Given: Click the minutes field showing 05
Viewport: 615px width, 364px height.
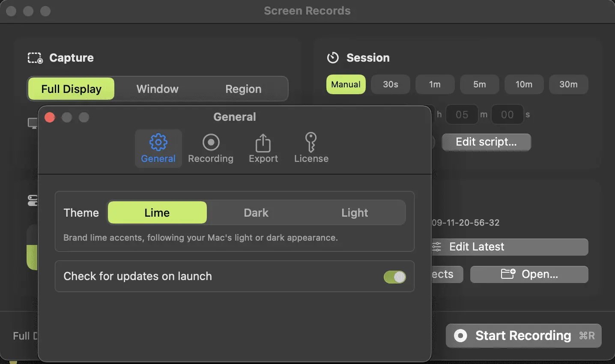Looking at the screenshot, I should point(462,115).
